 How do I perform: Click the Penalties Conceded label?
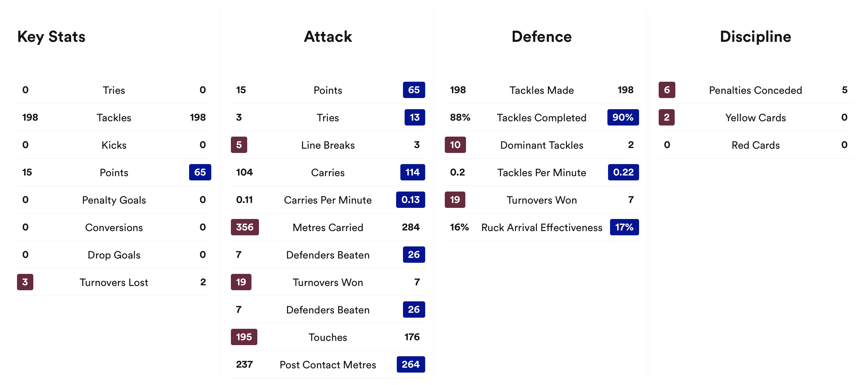(x=755, y=90)
